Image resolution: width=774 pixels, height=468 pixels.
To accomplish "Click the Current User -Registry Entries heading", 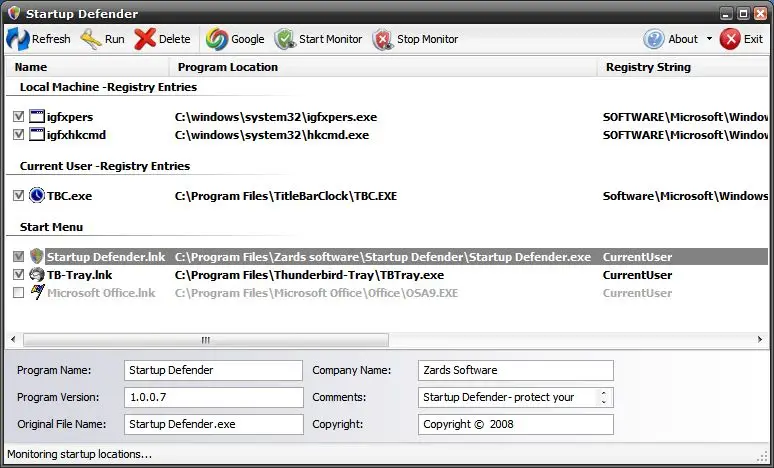I will coord(105,166).
